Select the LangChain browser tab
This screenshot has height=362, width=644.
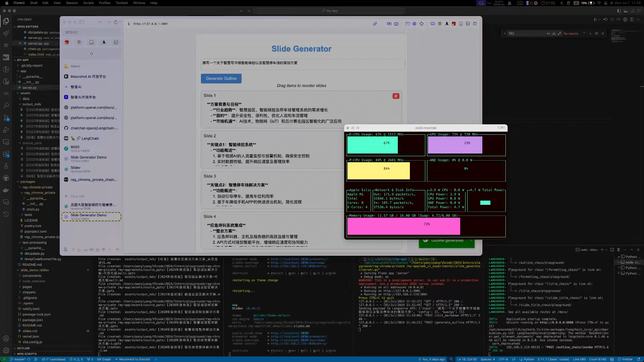coord(90,138)
